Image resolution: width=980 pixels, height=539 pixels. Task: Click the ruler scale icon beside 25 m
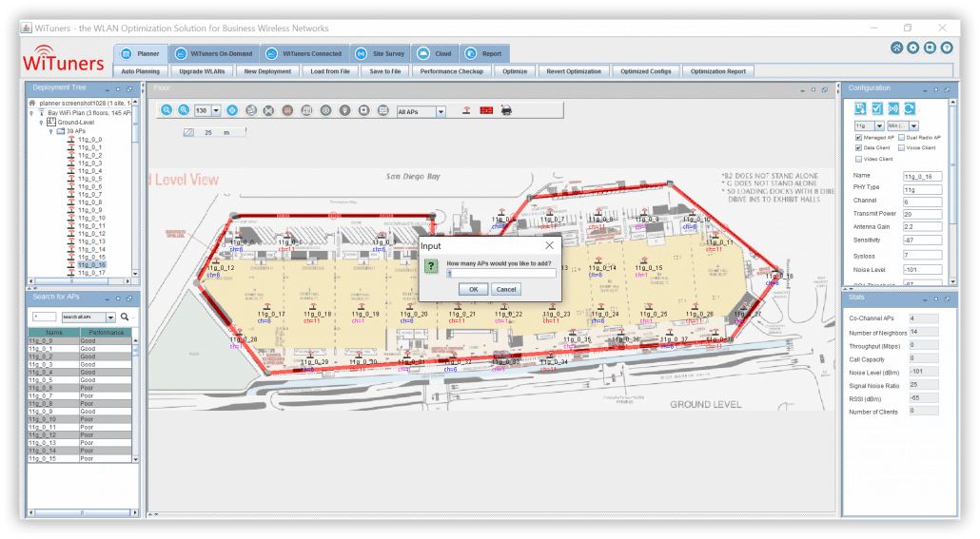pyautogui.click(x=188, y=132)
